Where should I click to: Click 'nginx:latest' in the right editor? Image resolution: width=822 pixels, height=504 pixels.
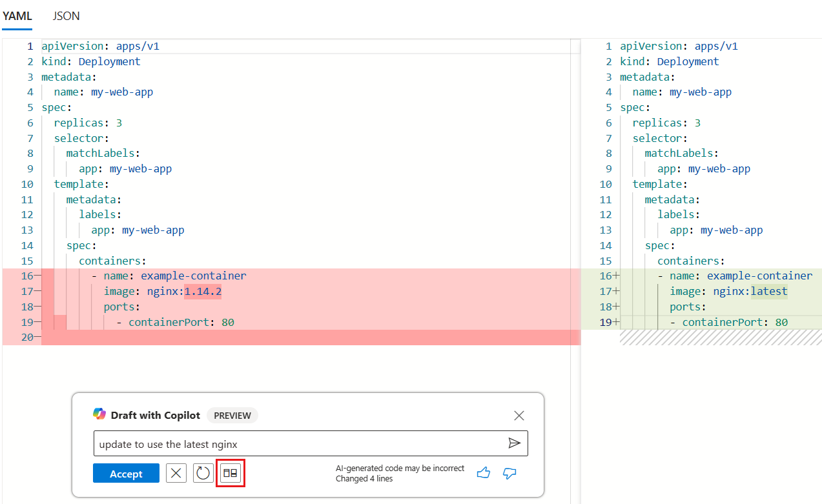click(750, 292)
